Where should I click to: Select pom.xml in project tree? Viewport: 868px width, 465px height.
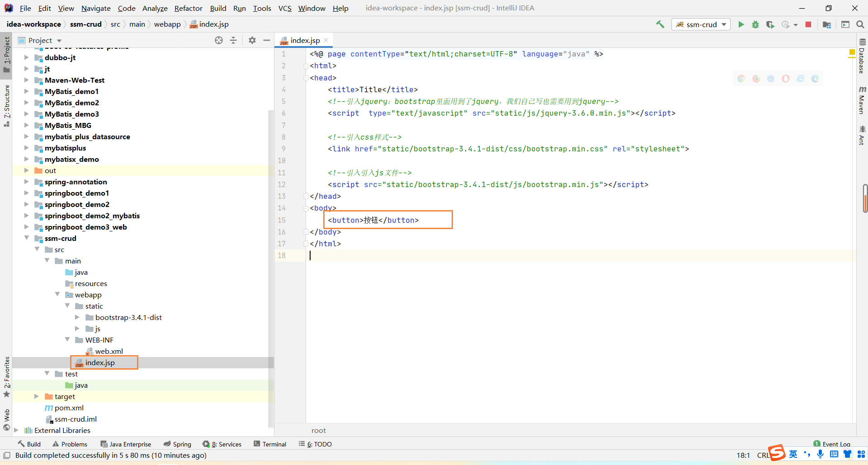69,408
